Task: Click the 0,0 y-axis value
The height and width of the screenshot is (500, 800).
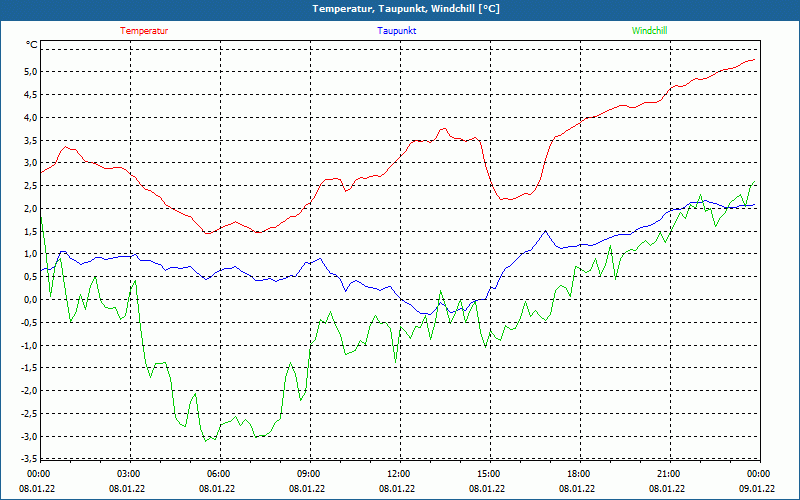Action: pyautogui.click(x=31, y=300)
